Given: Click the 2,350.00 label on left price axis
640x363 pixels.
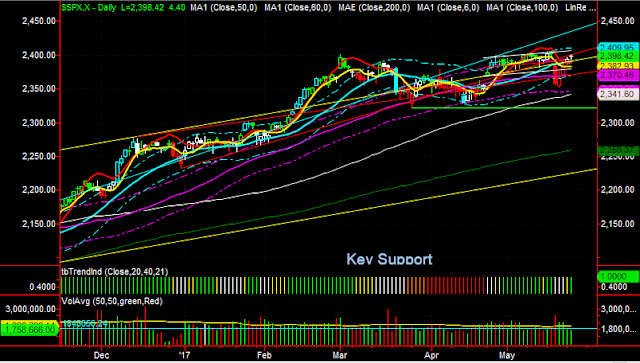Looking at the screenshot, I should click(39, 89).
